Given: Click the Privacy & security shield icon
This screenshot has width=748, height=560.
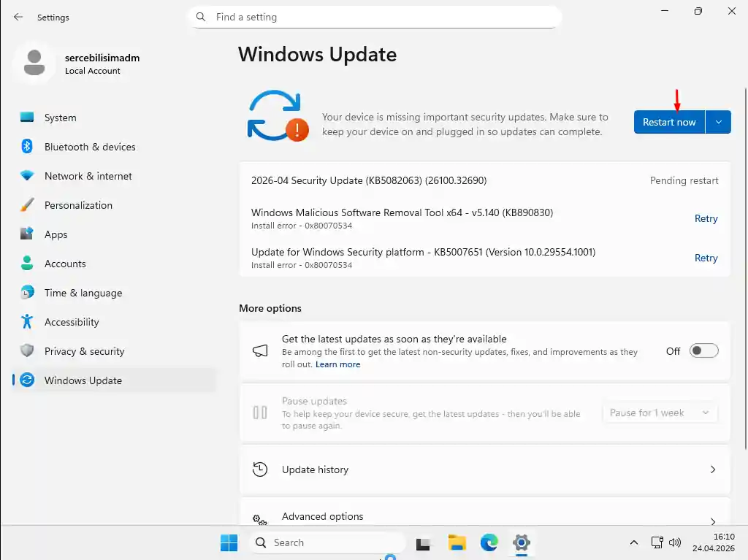Looking at the screenshot, I should (27, 350).
